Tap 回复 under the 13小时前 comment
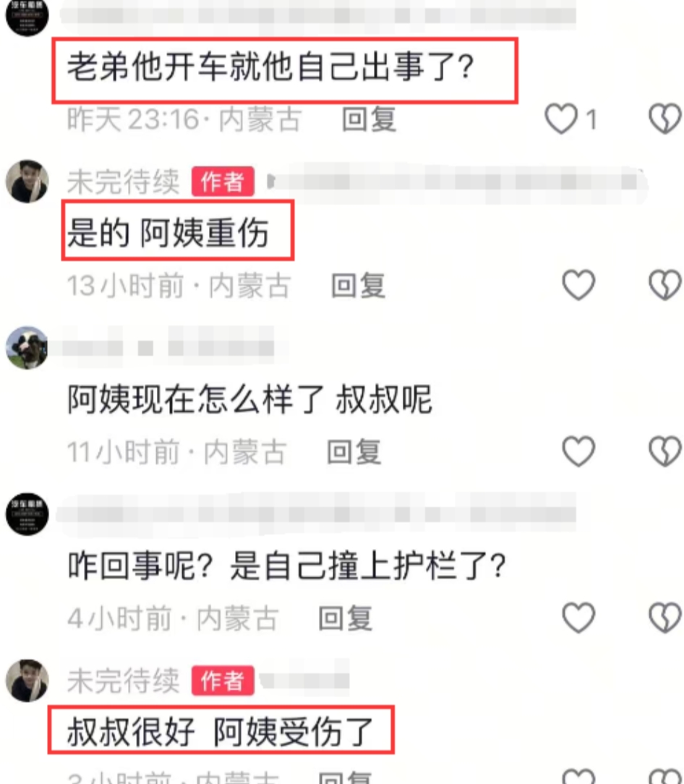 click(358, 286)
